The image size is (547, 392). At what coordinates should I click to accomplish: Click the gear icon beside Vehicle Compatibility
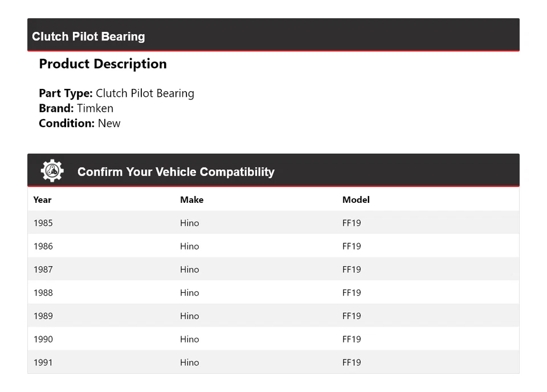(52, 171)
